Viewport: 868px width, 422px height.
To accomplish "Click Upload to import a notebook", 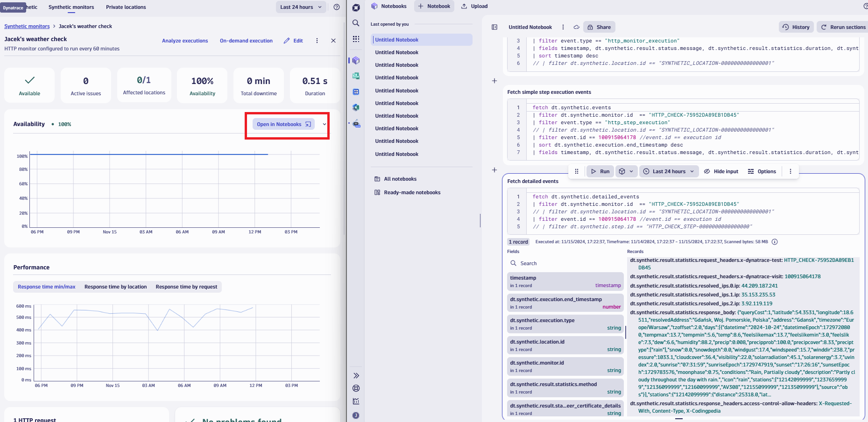I will click(474, 6).
